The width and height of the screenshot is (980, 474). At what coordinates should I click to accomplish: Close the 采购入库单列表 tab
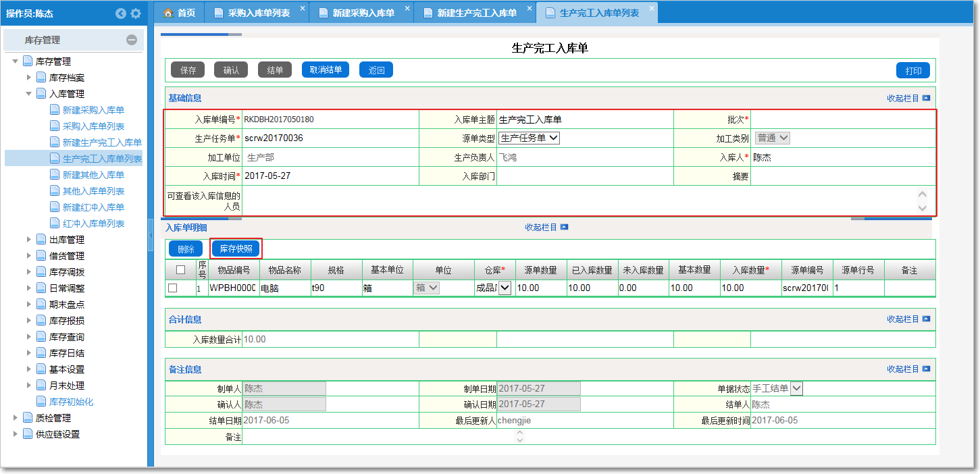[302, 9]
